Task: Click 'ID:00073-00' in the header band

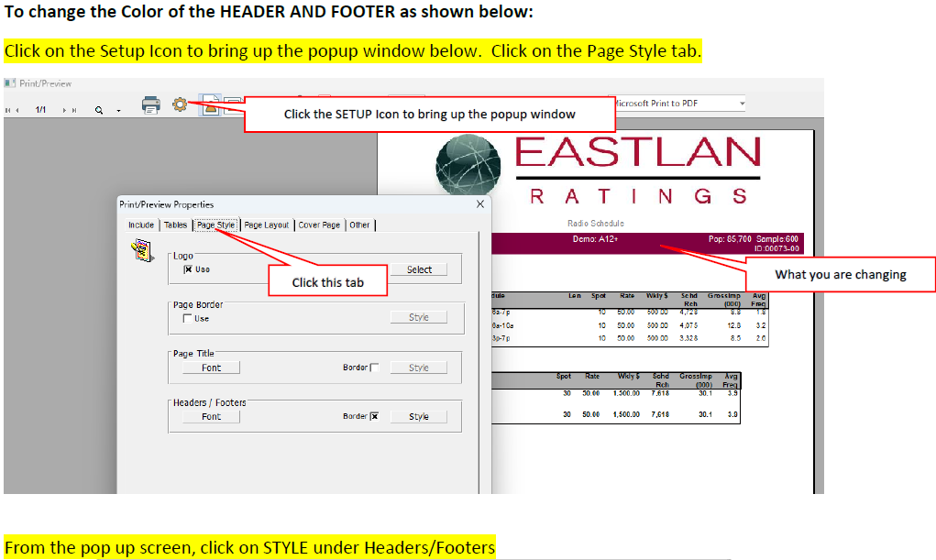Action: coord(776,248)
